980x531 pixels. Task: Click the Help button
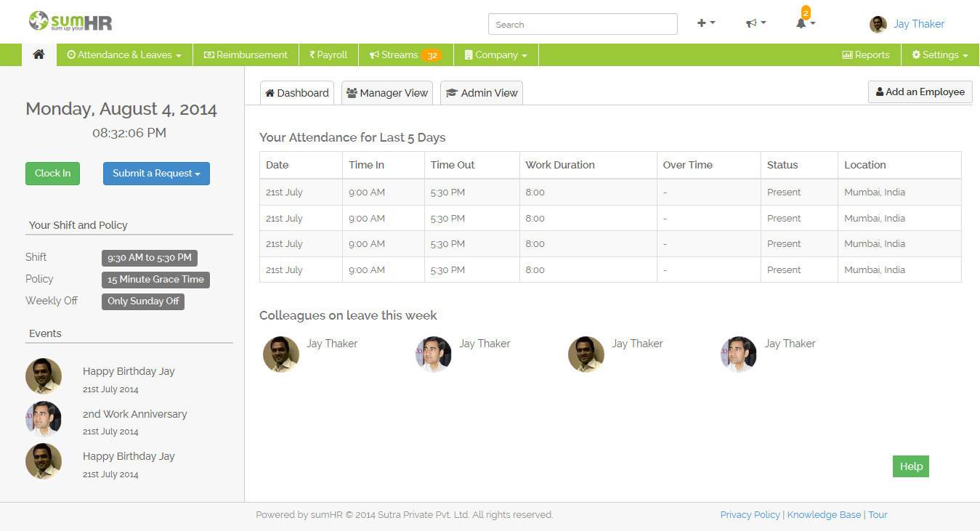coord(911,466)
